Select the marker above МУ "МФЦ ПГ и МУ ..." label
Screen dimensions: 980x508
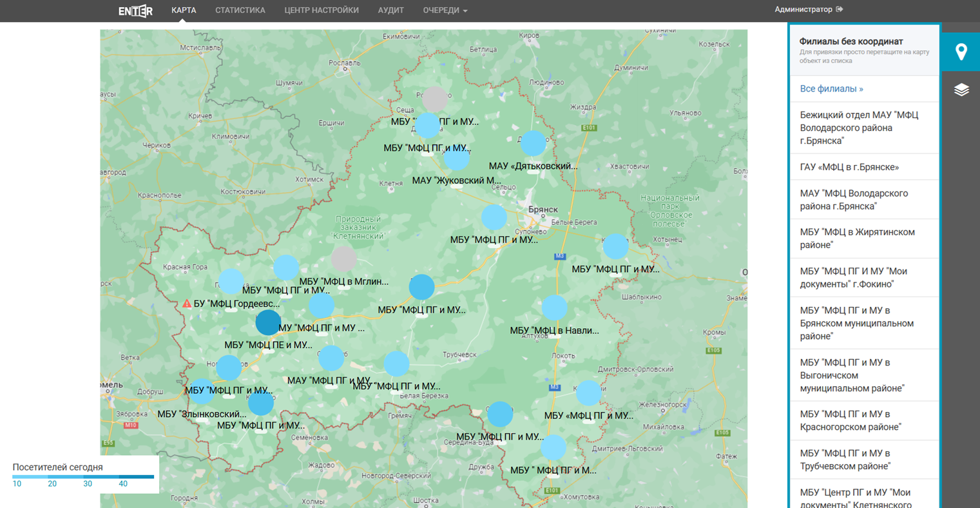tap(321, 305)
